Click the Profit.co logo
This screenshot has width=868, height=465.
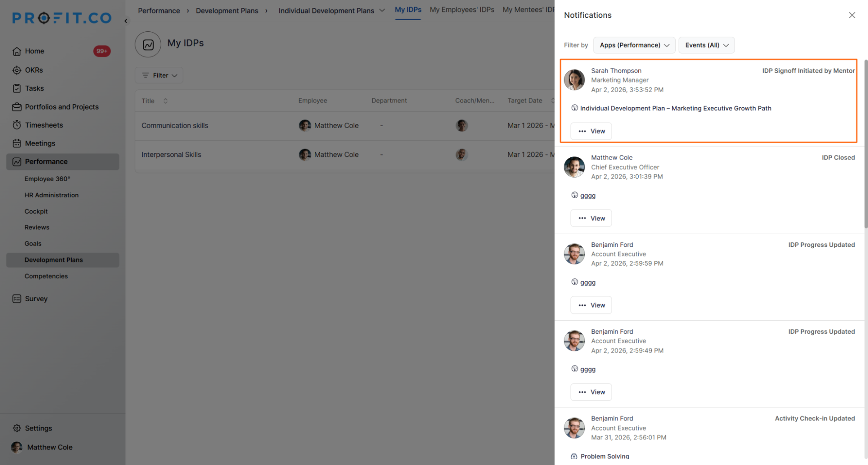(x=62, y=18)
